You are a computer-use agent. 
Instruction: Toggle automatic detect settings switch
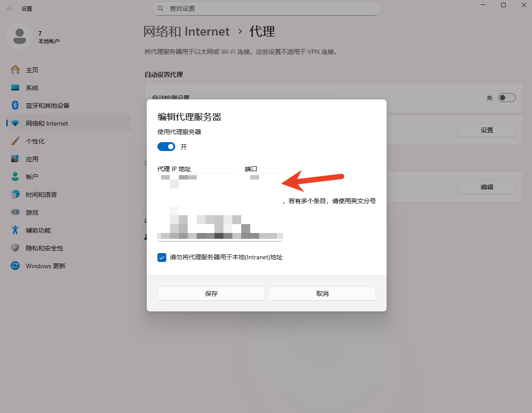[x=507, y=98]
